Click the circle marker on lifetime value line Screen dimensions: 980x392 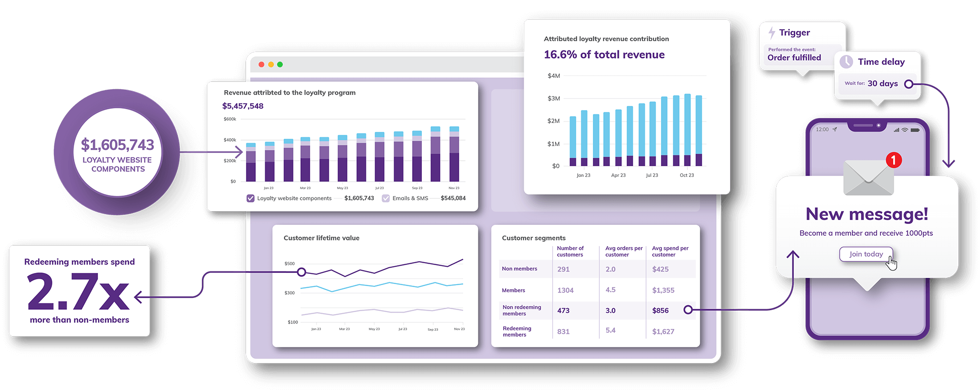pos(302,272)
